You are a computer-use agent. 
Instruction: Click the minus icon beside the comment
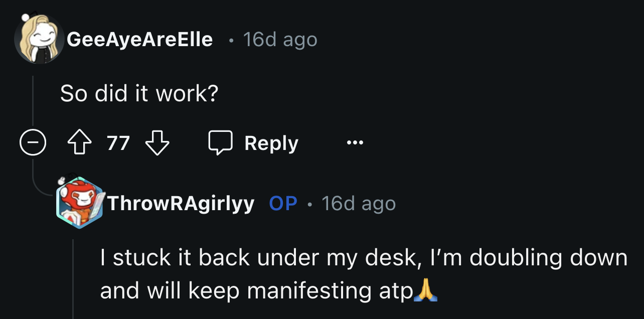coord(32,142)
